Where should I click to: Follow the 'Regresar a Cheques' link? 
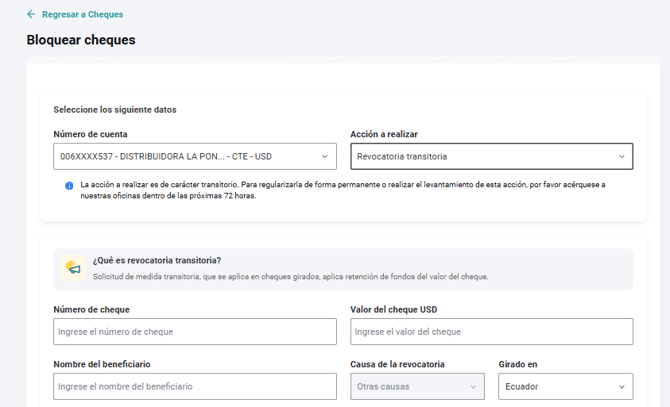point(82,15)
